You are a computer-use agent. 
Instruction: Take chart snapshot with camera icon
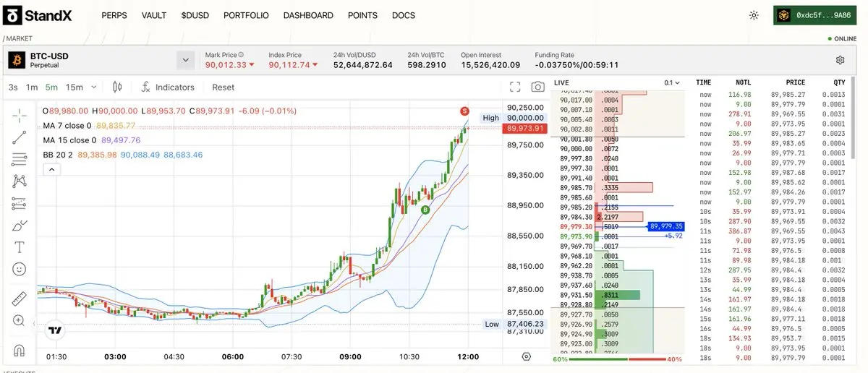(537, 87)
